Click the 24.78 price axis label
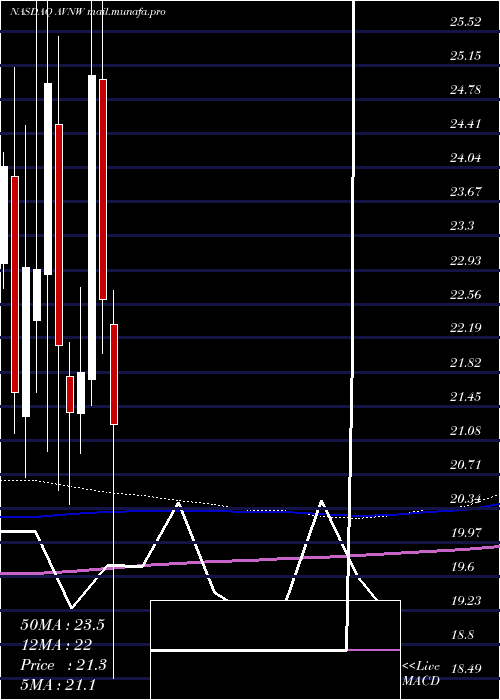500x700 pixels. pyautogui.click(x=466, y=89)
